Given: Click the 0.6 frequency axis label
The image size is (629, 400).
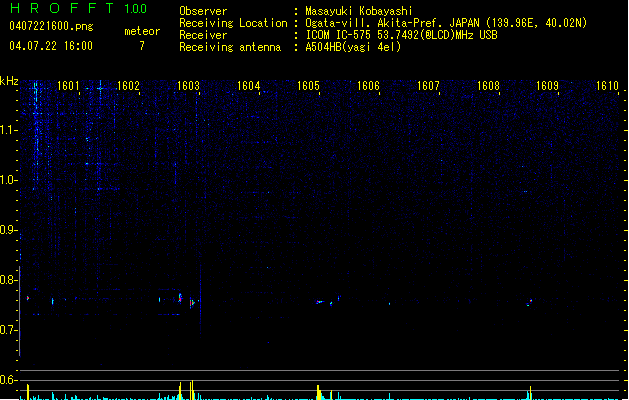Looking at the screenshot, I should [9, 380].
